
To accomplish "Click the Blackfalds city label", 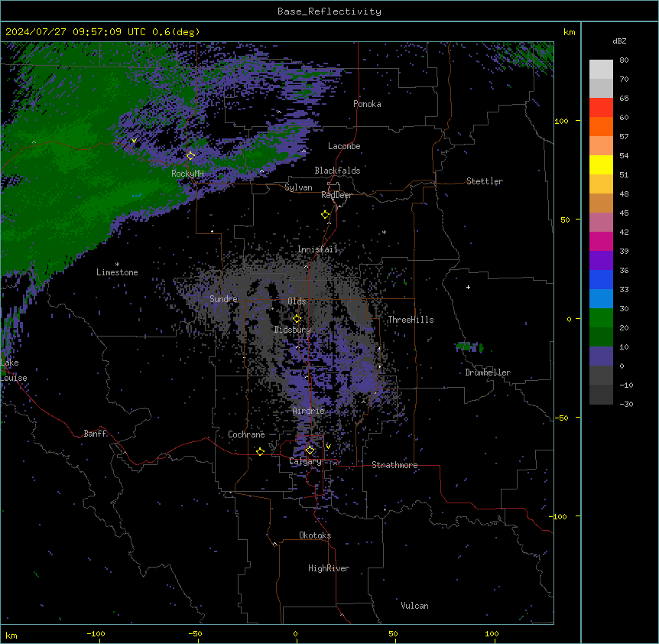I will pos(337,171).
